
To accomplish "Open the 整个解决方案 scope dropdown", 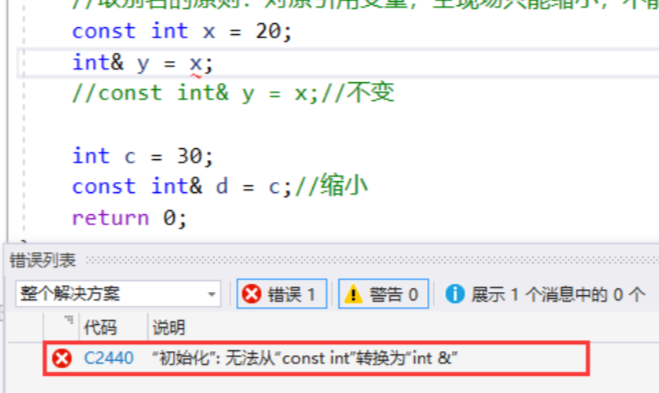I will 118,293.
